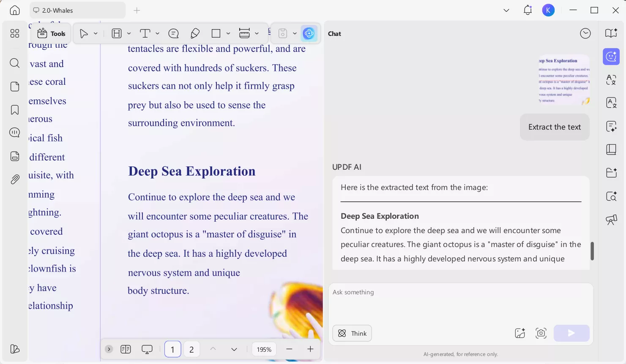Click the Tools button

[x=51, y=33]
